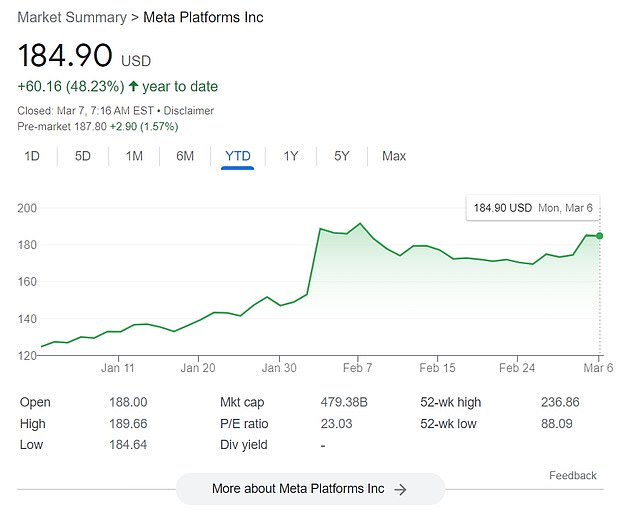
Task: Click the Feb 7 axis label
Action: 357,368
